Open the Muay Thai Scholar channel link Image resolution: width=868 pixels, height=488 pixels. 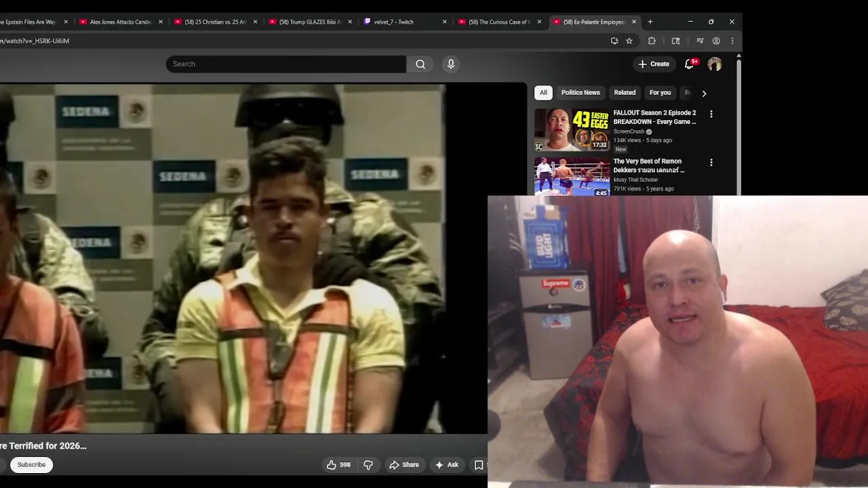click(x=635, y=180)
